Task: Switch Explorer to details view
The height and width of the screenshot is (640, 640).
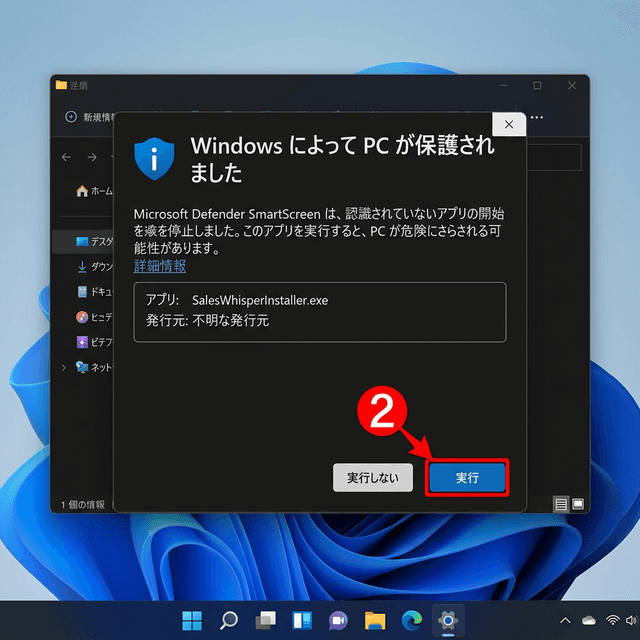Action: (561, 504)
